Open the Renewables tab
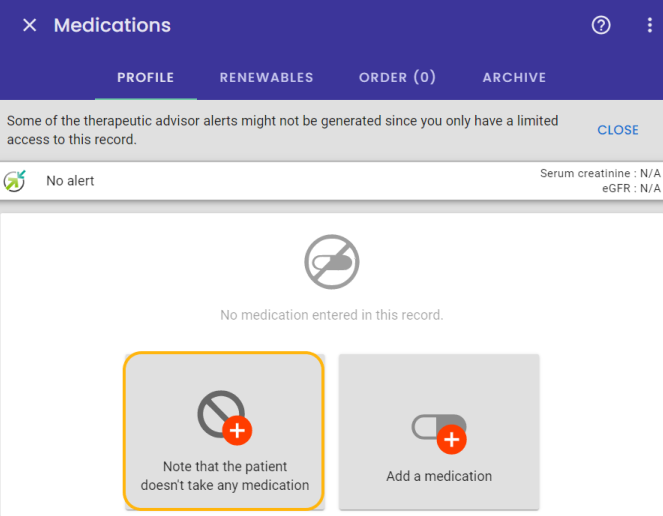663x516 pixels. [266, 77]
